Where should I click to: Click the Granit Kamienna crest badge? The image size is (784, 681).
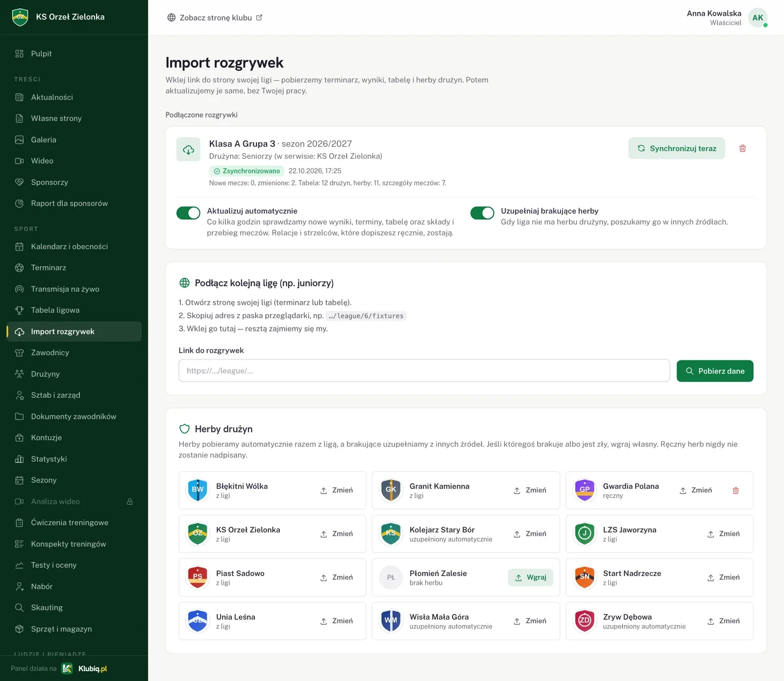point(391,490)
